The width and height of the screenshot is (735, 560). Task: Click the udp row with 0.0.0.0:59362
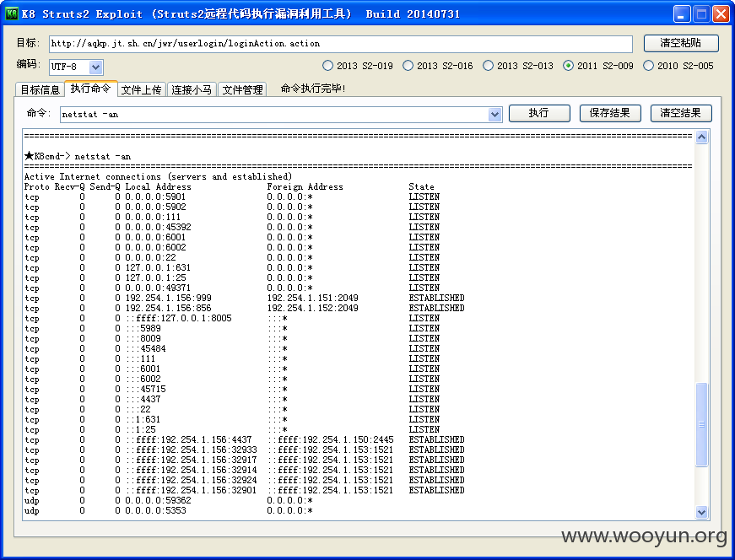click(x=169, y=500)
